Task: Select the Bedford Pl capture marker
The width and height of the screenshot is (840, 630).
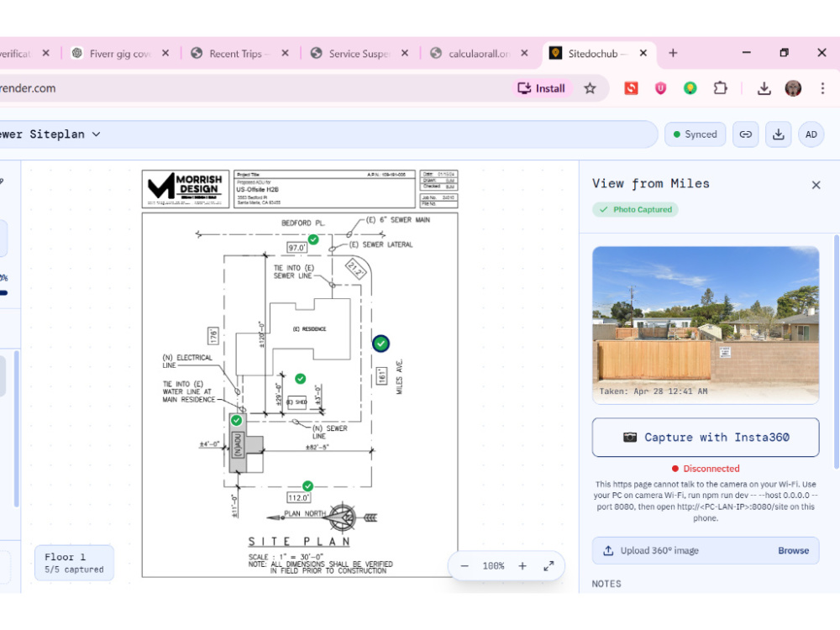Action: pos(313,239)
